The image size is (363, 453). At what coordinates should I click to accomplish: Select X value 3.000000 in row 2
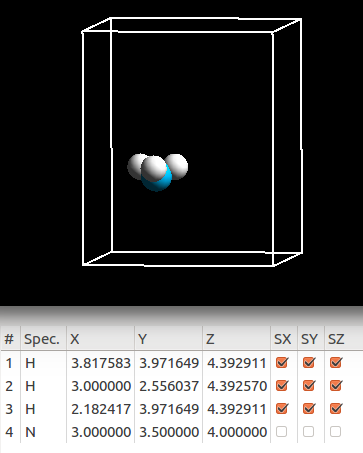(101, 386)
